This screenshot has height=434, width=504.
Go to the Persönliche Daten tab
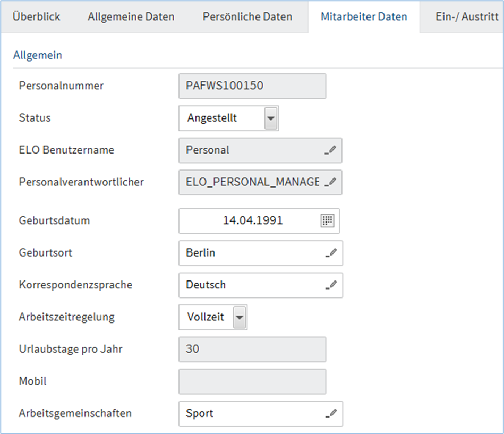247,16
